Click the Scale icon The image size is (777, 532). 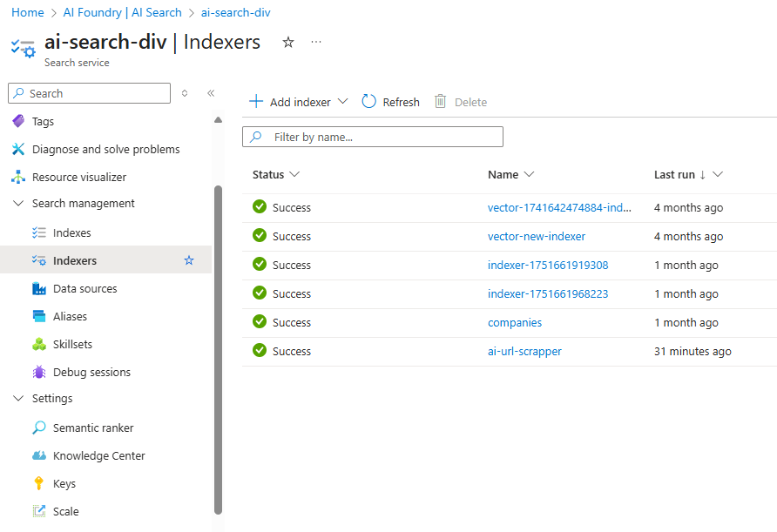[39, 511]
